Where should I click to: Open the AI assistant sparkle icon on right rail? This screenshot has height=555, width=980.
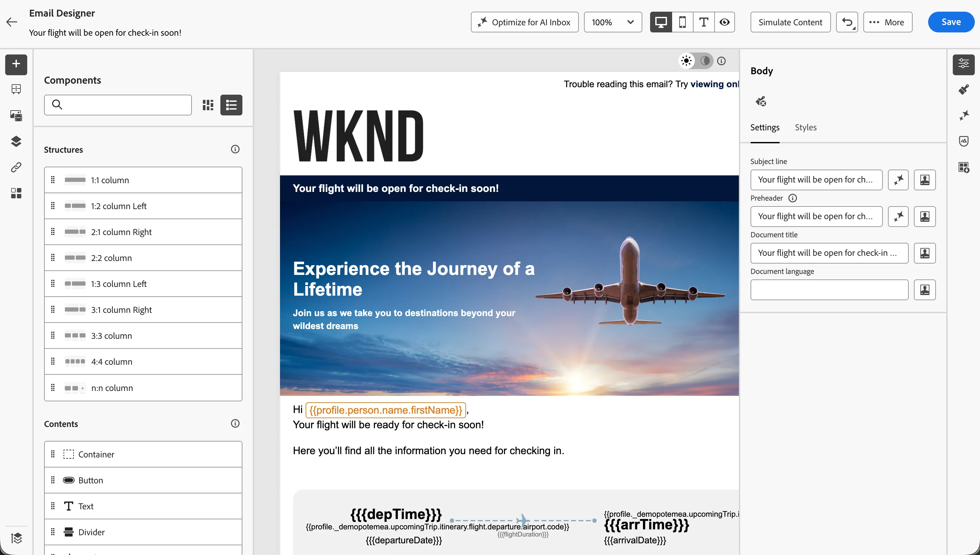(x=963, y=115)
